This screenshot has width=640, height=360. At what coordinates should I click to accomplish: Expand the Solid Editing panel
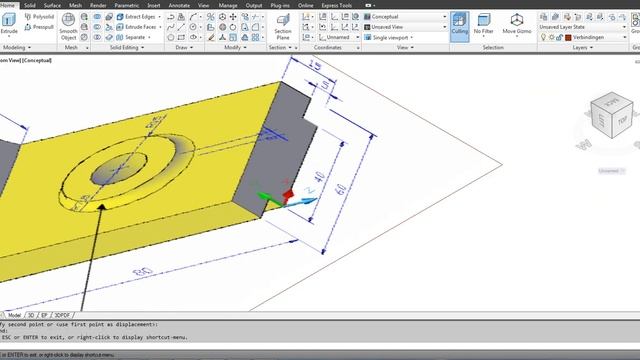coord(127,48)
